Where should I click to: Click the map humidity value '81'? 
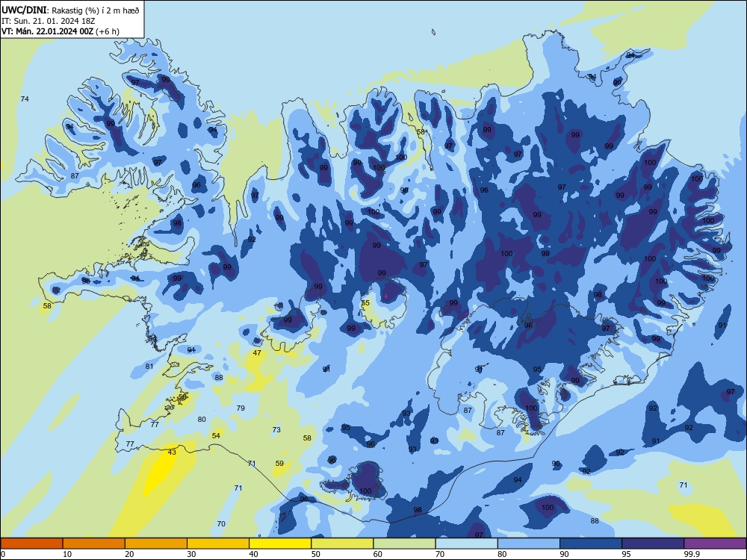pos(149,366)
